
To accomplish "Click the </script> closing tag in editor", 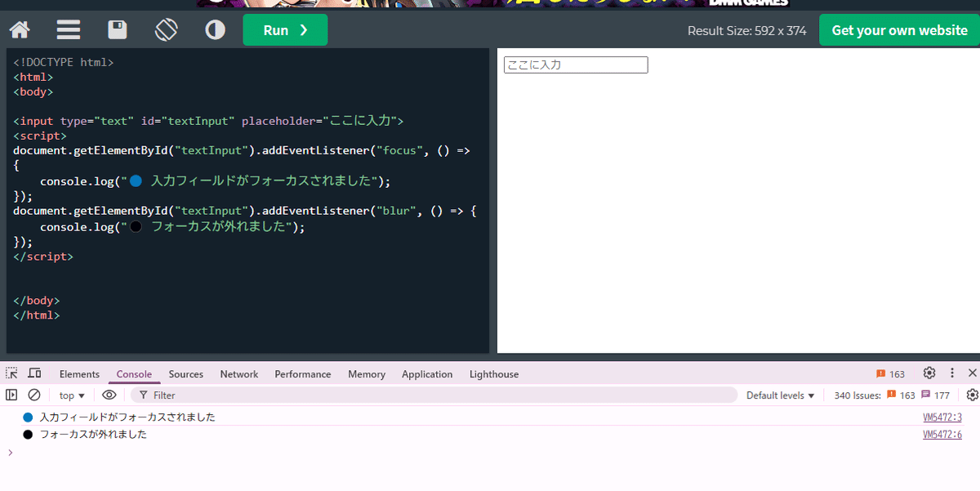I will [x=43, y=257].
